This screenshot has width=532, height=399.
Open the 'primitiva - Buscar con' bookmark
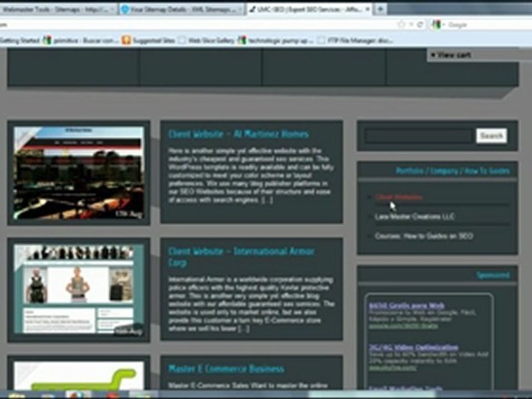81,40
